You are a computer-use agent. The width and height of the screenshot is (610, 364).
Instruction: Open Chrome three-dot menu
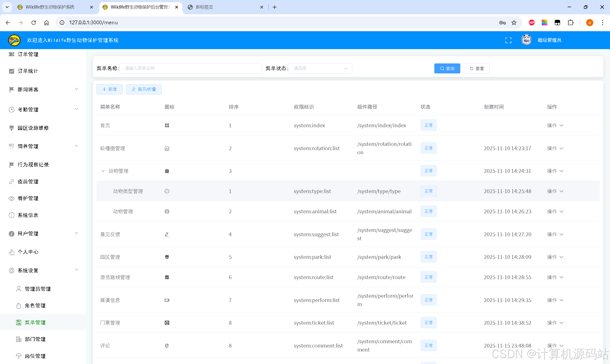point(602,23)
